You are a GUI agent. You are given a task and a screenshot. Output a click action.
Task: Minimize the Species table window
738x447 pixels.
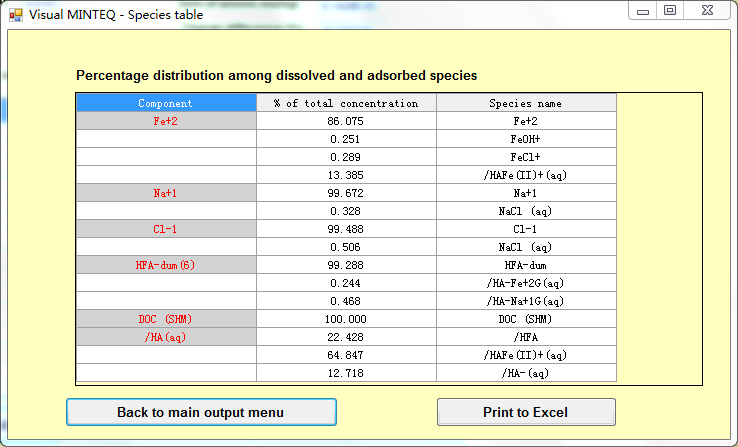[643, 11]
